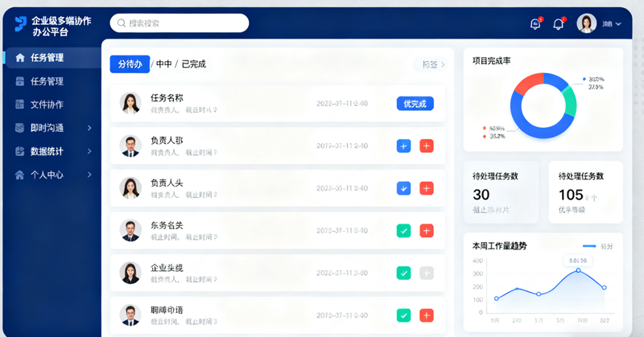Expand the 个人中心 submenu chevron
Screen dimensions: 644x337
89,175
